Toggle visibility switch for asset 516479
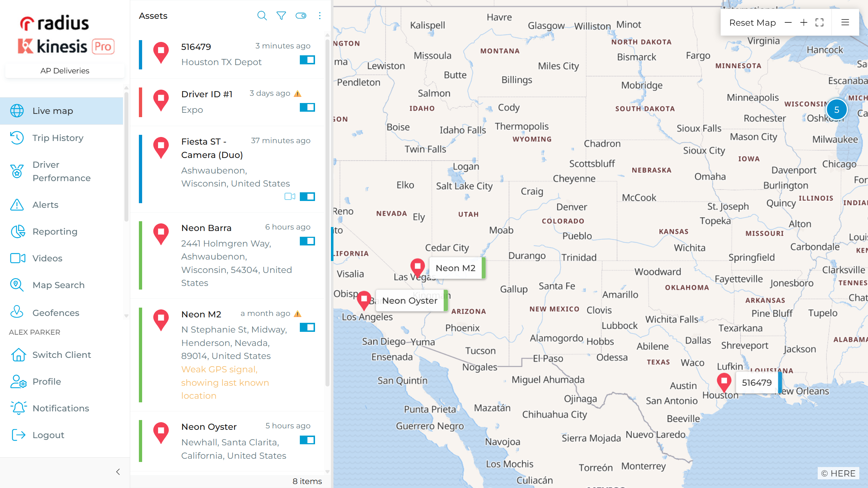Viewport: 868px width, 488px height. click(x=307, y=60)
